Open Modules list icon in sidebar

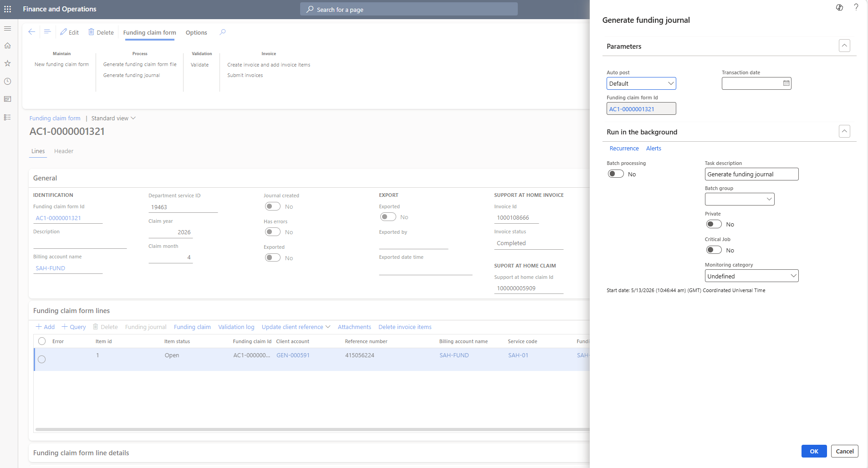8,117
